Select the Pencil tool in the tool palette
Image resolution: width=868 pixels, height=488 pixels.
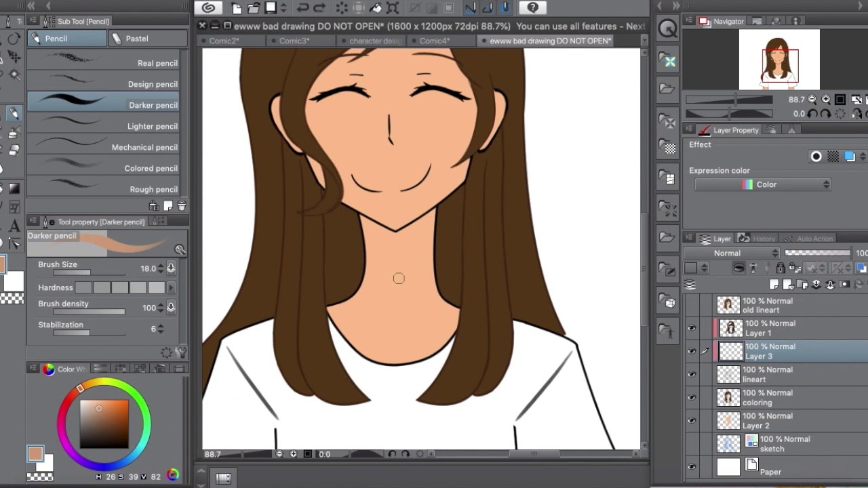pyautogui.click(x=13, y=113)
